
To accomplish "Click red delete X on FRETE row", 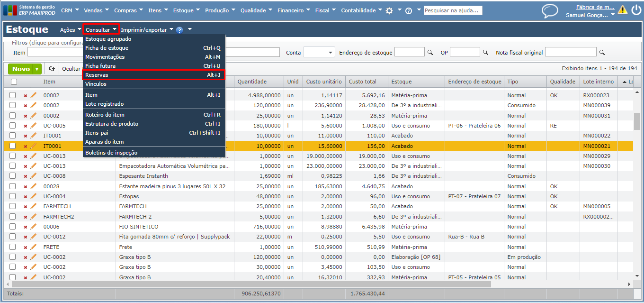I will point(26,248).
